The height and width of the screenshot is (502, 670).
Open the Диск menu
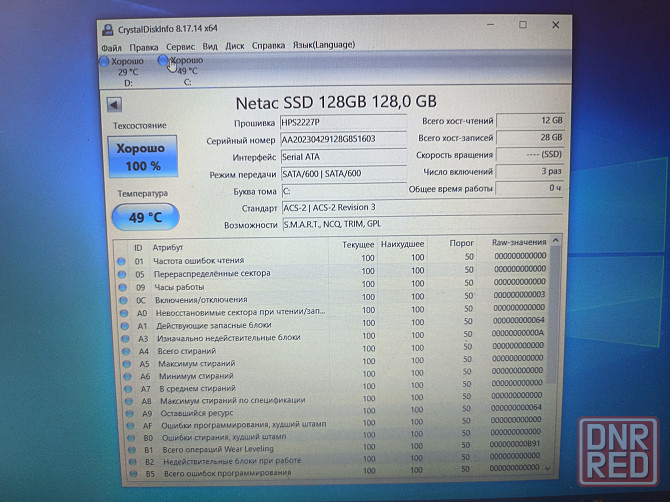(x=235, y=46)
